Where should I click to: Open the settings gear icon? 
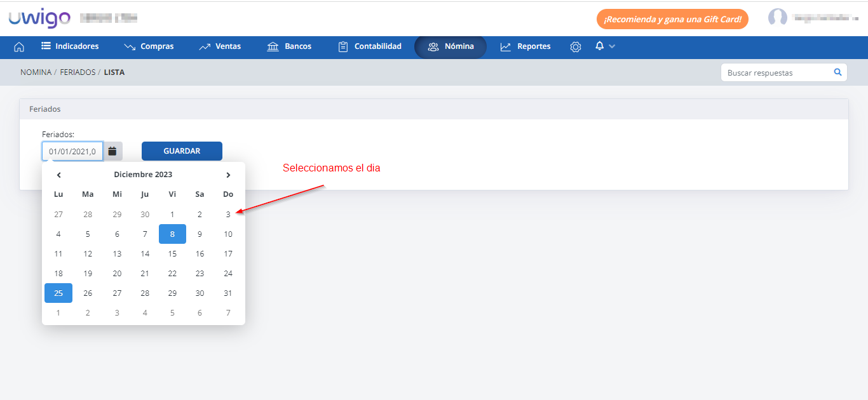576,47
